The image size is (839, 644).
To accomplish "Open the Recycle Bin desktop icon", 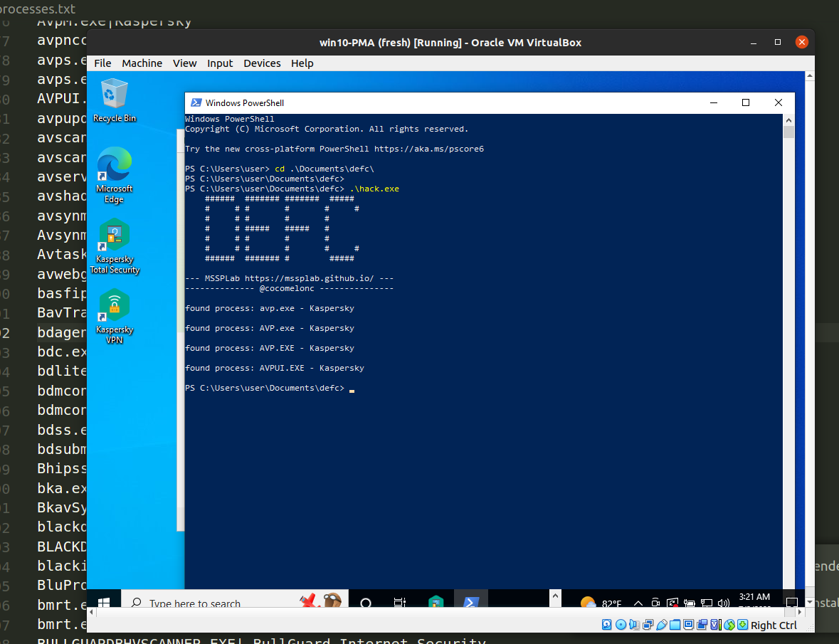I will tap(114, 100).
